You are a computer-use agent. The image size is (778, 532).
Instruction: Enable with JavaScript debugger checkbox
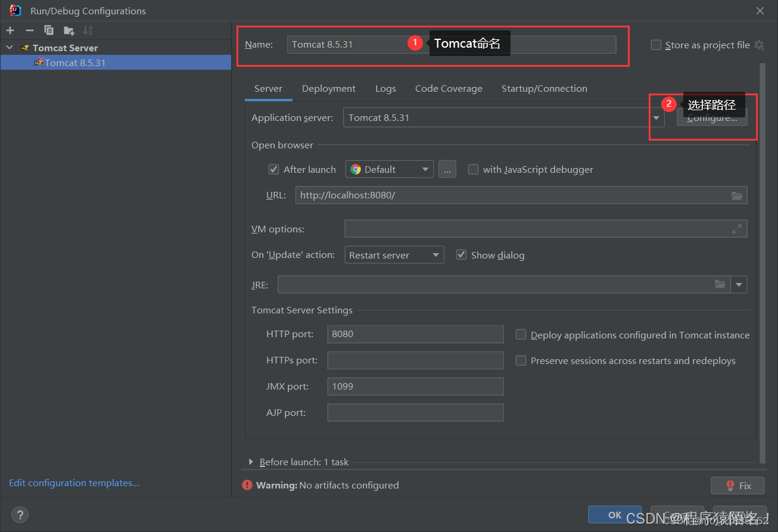(x=473, y=169)
